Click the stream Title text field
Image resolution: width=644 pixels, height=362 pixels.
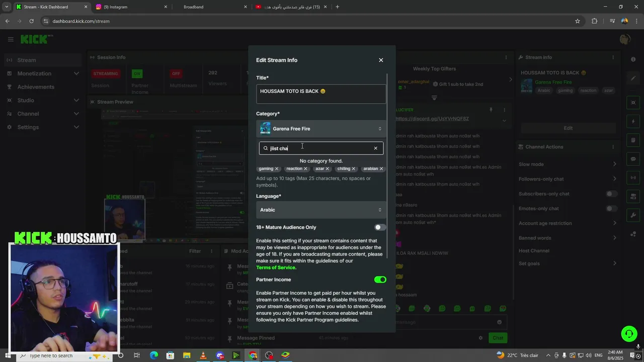click(x=321, y=94)
